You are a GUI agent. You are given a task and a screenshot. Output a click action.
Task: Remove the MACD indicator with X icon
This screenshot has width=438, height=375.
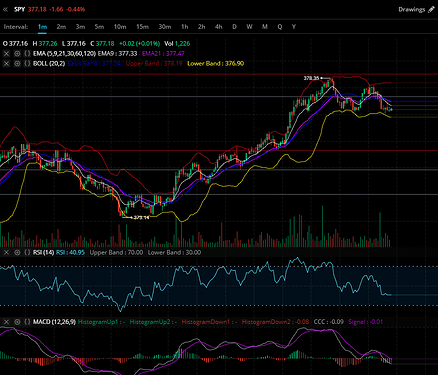(x=6, y=322)
